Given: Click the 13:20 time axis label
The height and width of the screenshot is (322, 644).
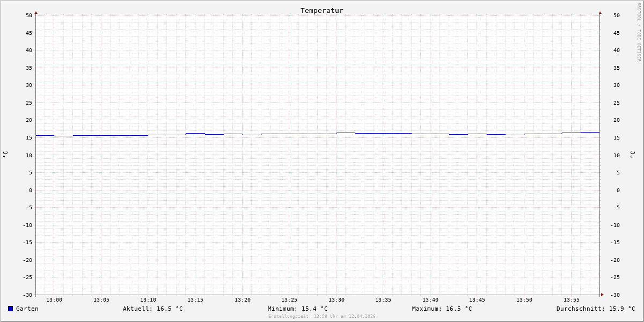Looking at the screenshot, I should [243, 299].
